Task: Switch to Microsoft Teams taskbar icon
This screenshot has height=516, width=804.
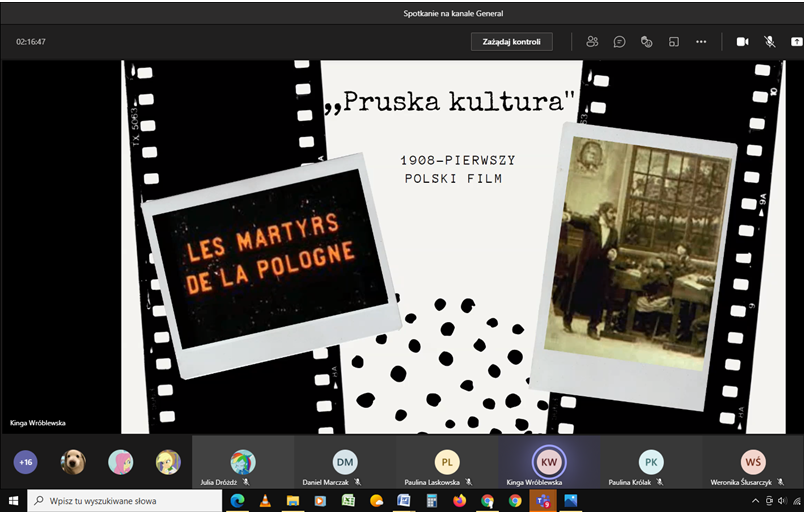Action: click(543, 501)
